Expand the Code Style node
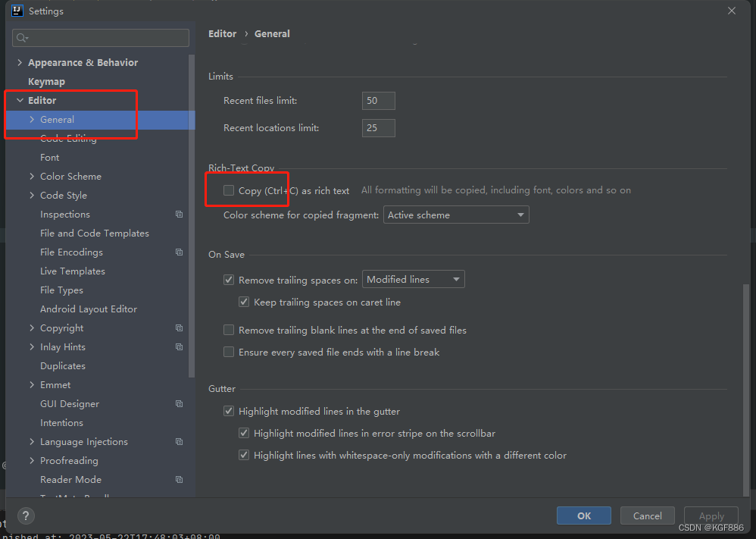Screen dimensions: 756x539 coord(32,195)
